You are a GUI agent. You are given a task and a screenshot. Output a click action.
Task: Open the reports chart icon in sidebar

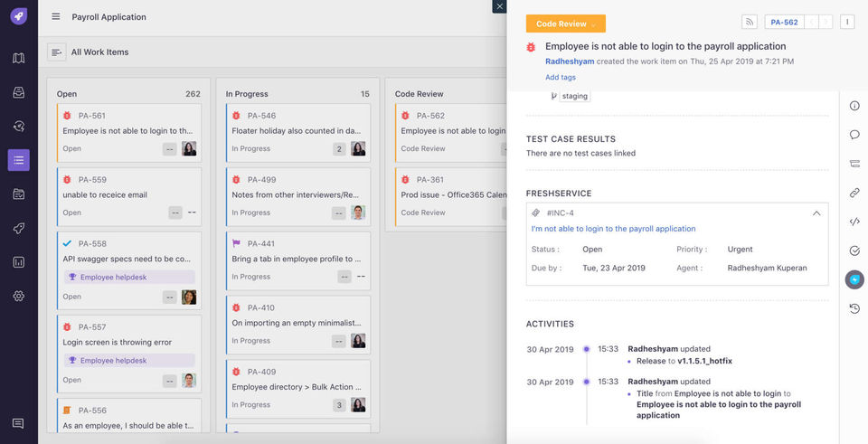pos(19,262)
